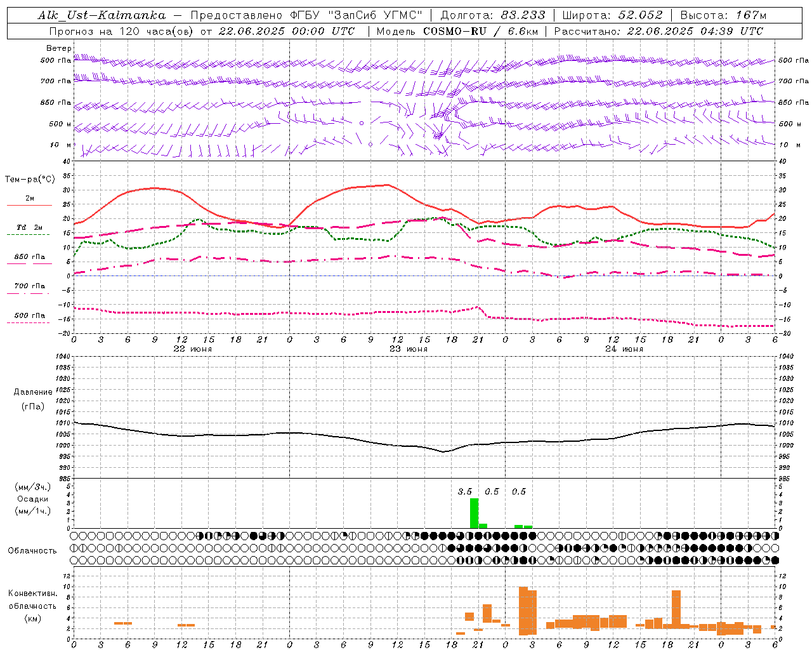The height and width of the screenshot is (650, 812).
Task: Click the right-side 500 гПа wind label
Action: [794, 60]
